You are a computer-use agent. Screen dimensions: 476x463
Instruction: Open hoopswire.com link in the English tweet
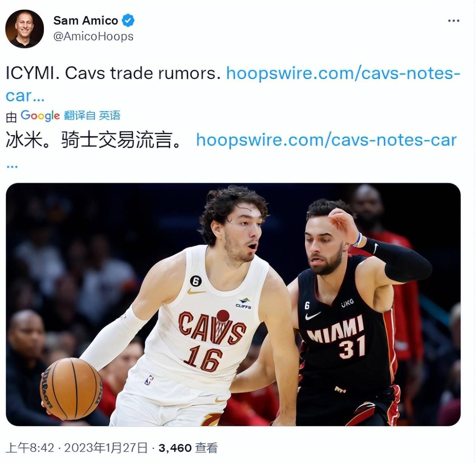343,73
